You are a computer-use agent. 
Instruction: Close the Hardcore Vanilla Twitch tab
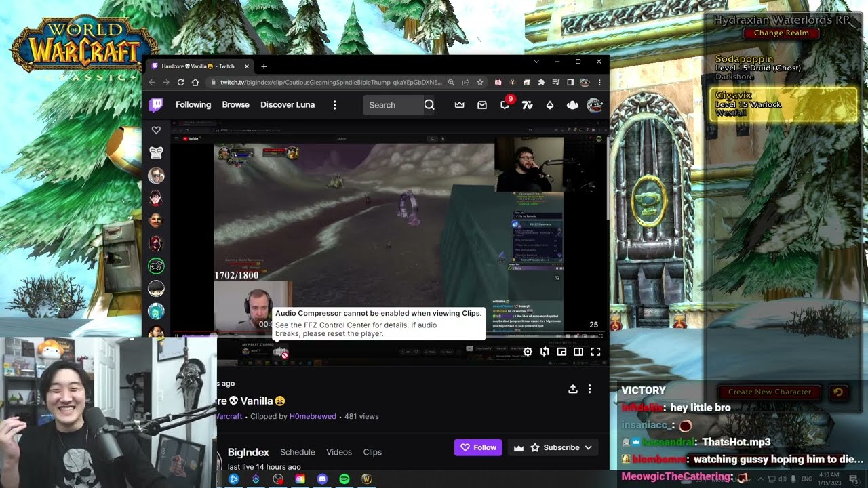click(247, 66)
